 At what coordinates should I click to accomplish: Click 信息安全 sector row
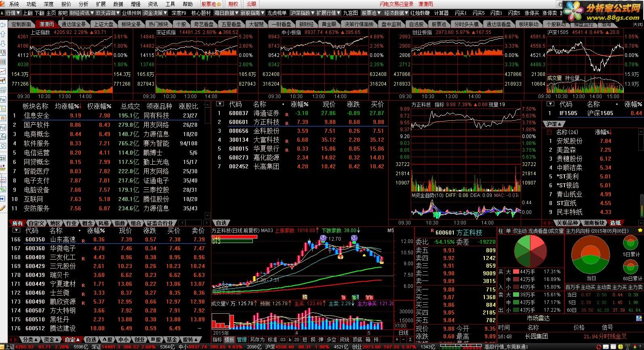pyautogui.click(x=109, y=115)
